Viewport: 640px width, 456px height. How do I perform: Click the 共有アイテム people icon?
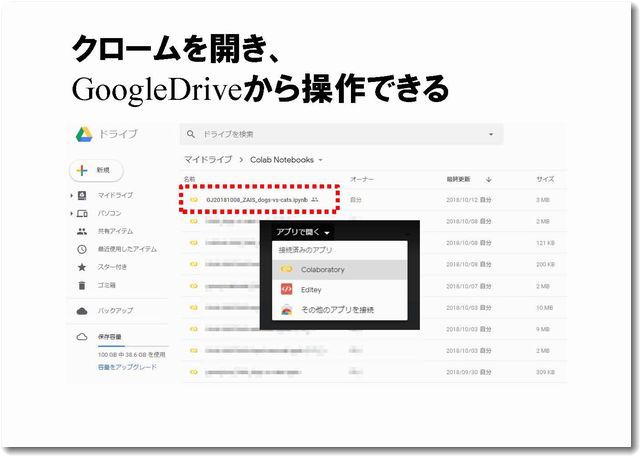[82, 231]
